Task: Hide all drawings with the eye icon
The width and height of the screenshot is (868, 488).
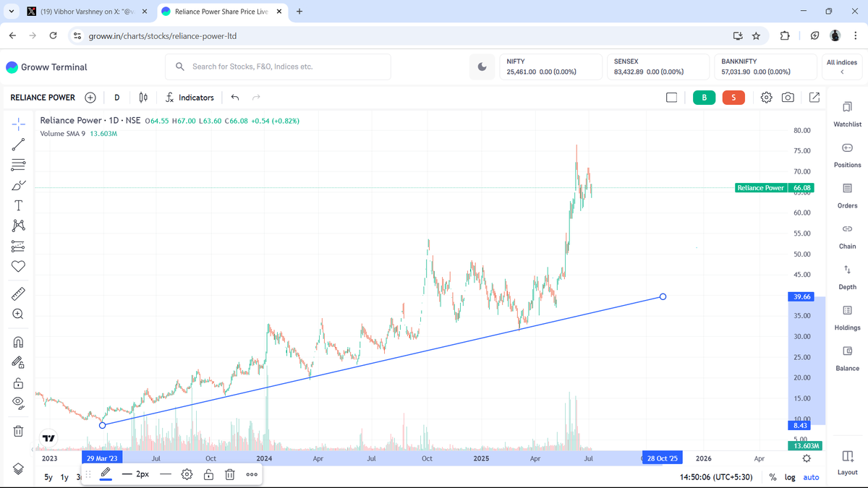Action: [19, 403]
